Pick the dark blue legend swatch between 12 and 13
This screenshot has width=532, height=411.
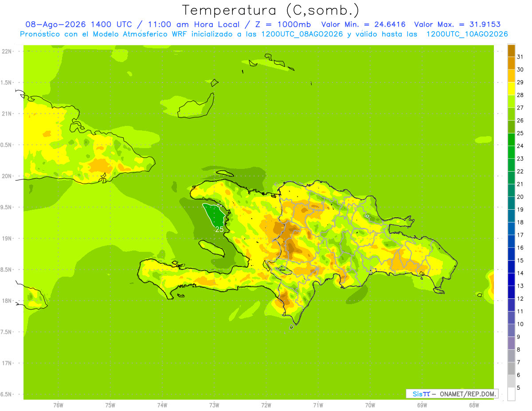[x=511, y=292]
